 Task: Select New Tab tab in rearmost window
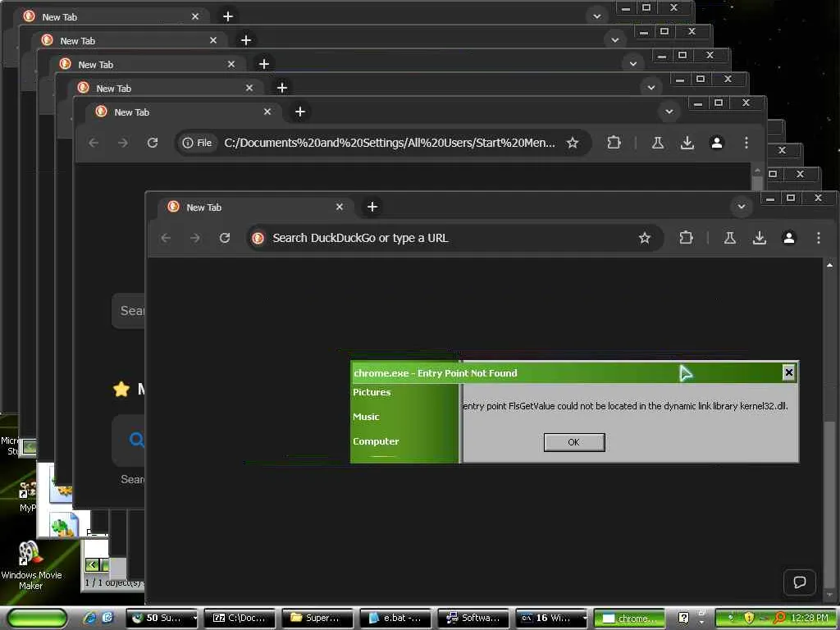111,16
